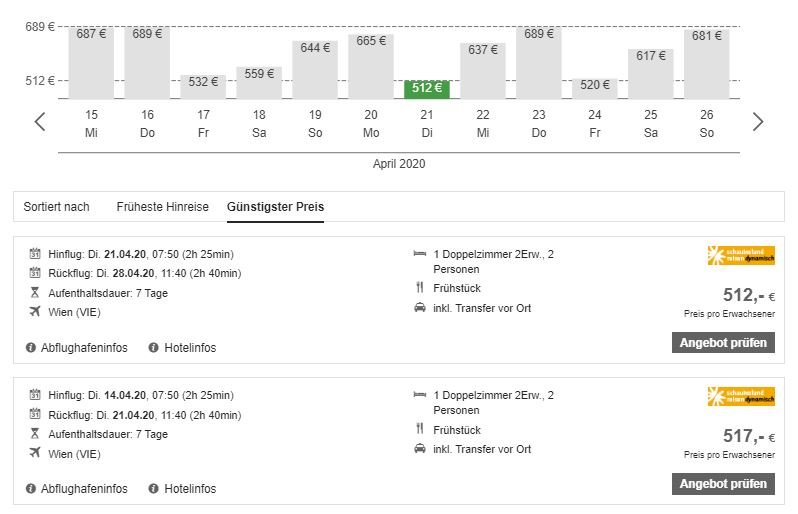Select the 520 € price bar
The width and height of the screenshot is (798, 514).
[x=595, y=87]
